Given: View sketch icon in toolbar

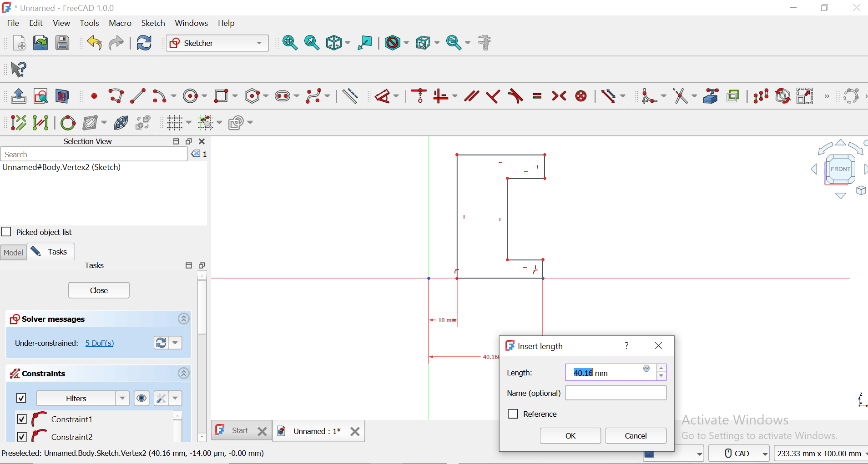Looking at the screenshot, I should point(41,96).
